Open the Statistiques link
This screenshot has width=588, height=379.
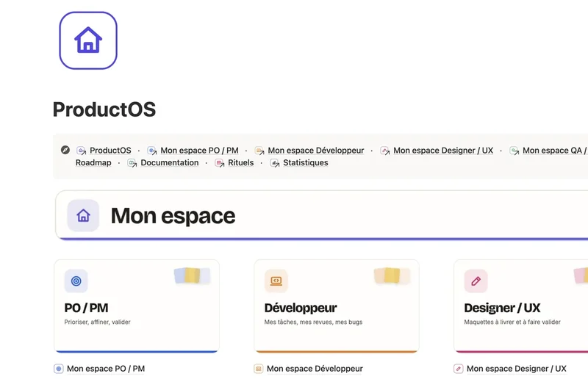point(306,163)
